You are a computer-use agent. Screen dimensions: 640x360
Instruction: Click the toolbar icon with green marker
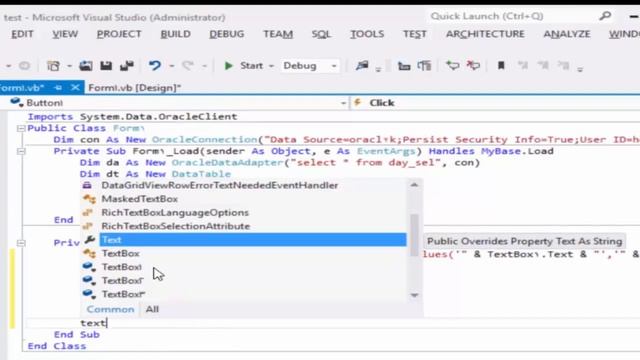click(x=453, y=65)
